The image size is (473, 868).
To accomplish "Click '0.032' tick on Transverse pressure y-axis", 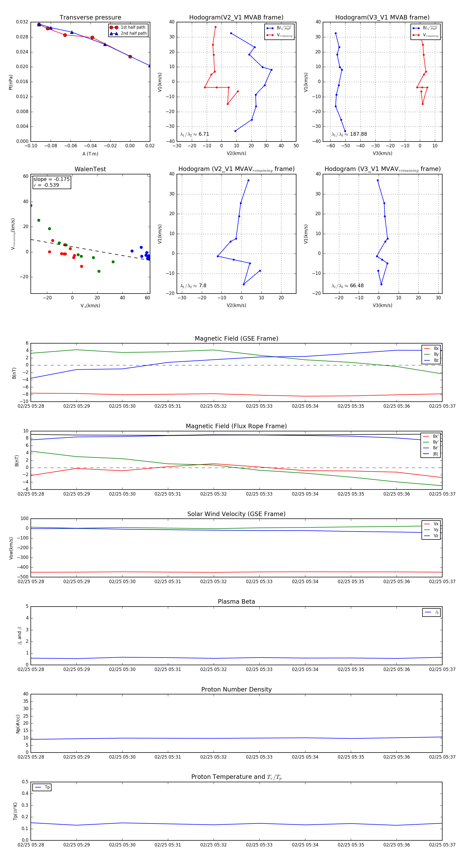I will coord(22,22).
